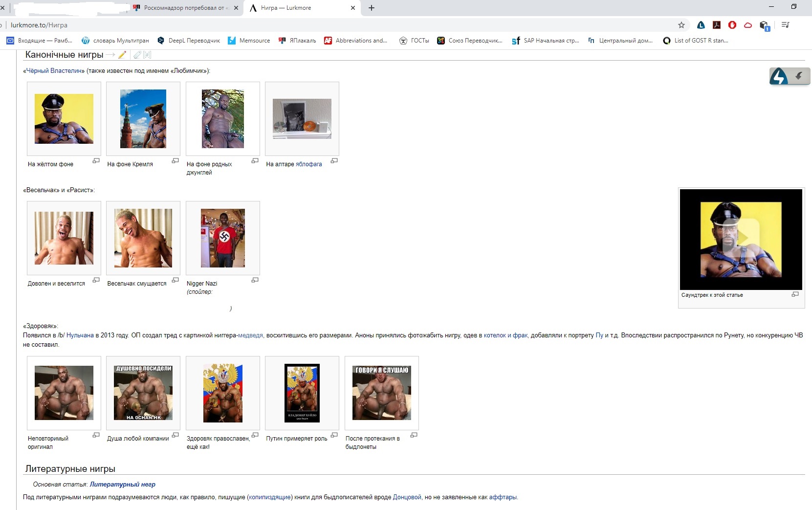Enlarge the «Душа любой компании» image
Image resolution: width=812 pixels, height=510 pixels.
pyautogui.click(x=176, y=435)
